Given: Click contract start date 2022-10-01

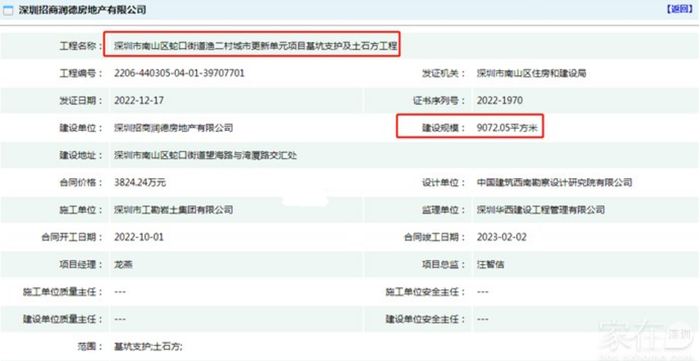Looking at the screenshot, I should [139, 237].
